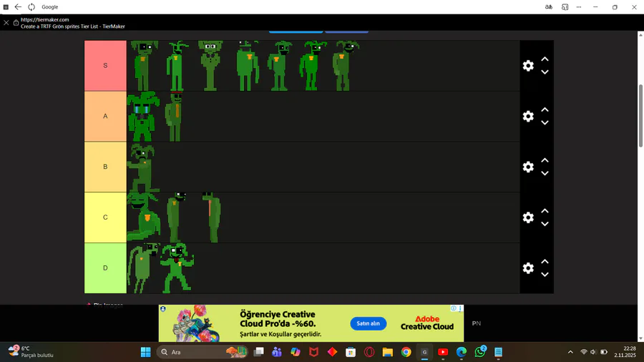The image size is (644, 362).
Task: Select the second sprite in the S tier
Action: click(177, 66)
